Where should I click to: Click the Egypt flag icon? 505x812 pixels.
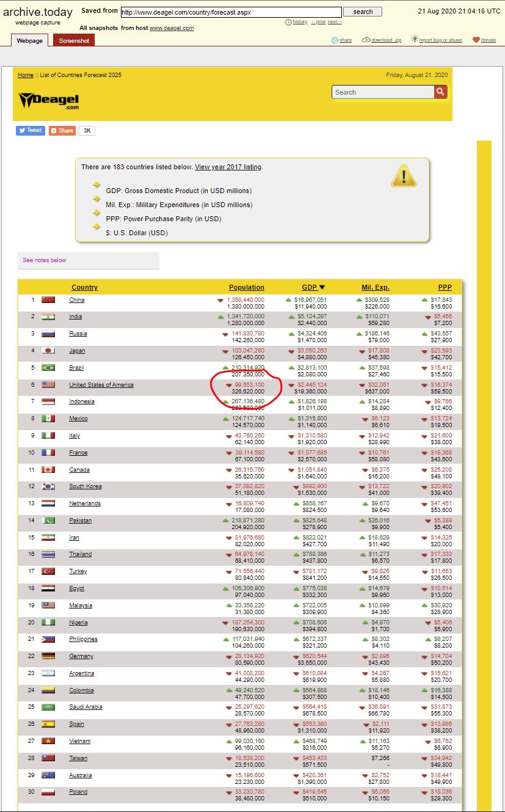[x=48, y=588]
